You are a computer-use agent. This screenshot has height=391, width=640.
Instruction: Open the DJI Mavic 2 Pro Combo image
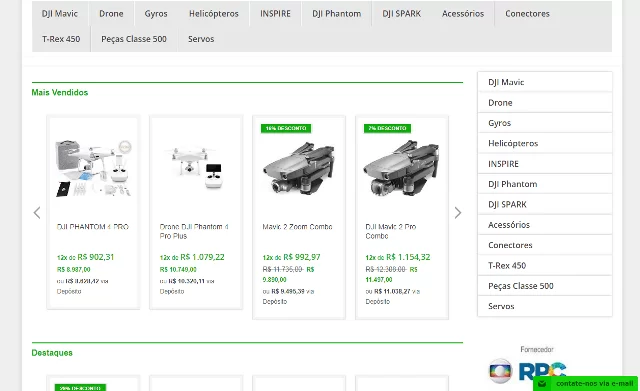click(402, 167)
